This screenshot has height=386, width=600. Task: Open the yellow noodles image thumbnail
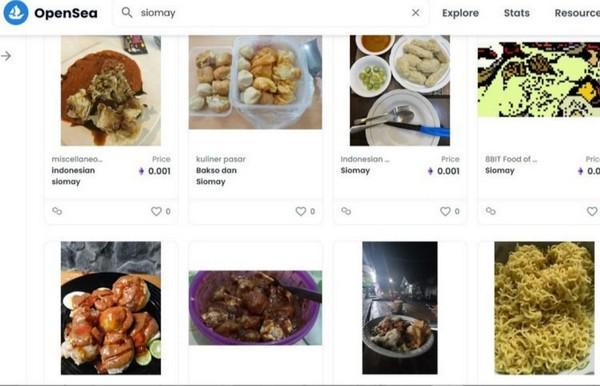click(544, 308)
